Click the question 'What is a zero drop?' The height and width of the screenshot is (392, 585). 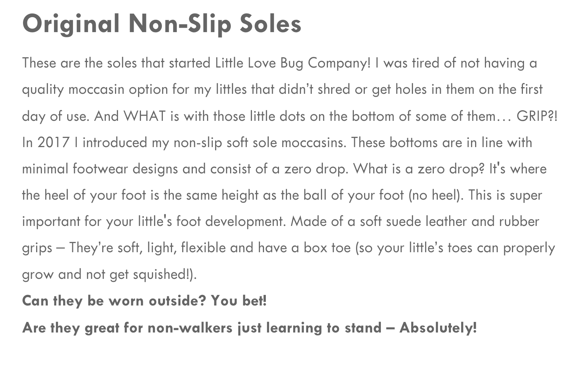coord(419,169)
